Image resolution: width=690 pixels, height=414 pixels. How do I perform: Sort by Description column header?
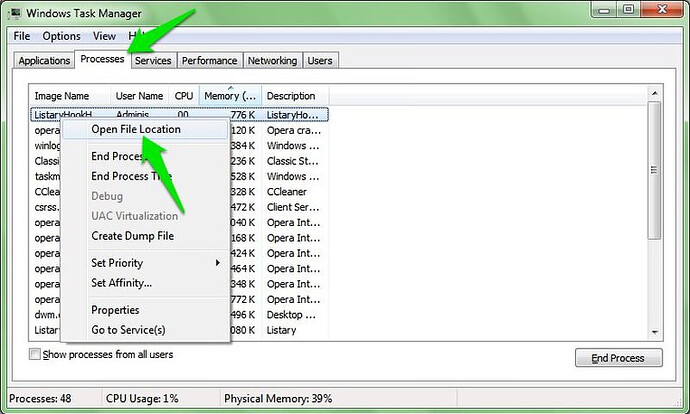point(295,96)
